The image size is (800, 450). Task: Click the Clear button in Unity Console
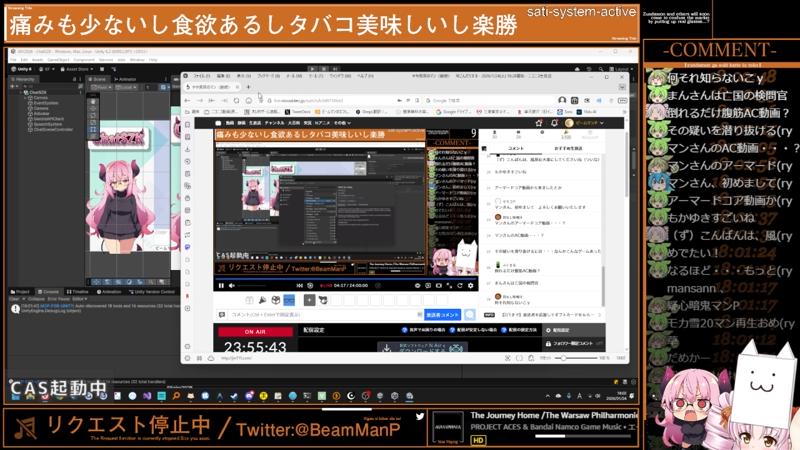14,299
